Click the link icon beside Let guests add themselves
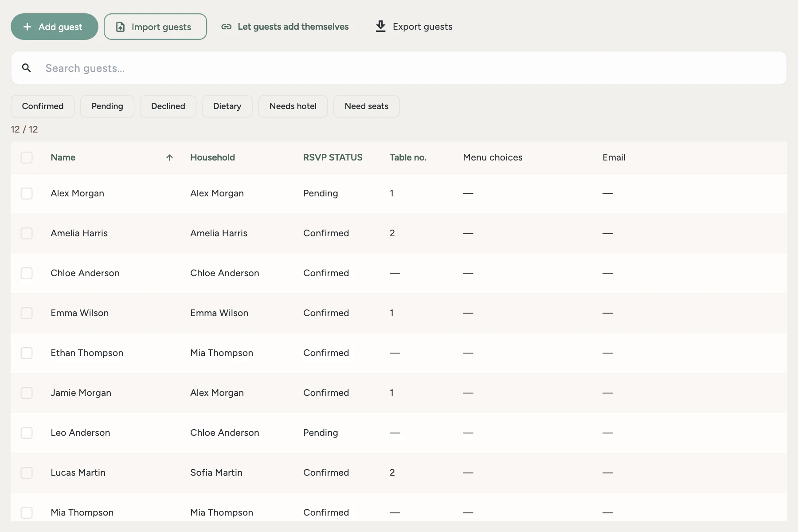This screenshot has width=798, height=532. [x=226, y=27]
